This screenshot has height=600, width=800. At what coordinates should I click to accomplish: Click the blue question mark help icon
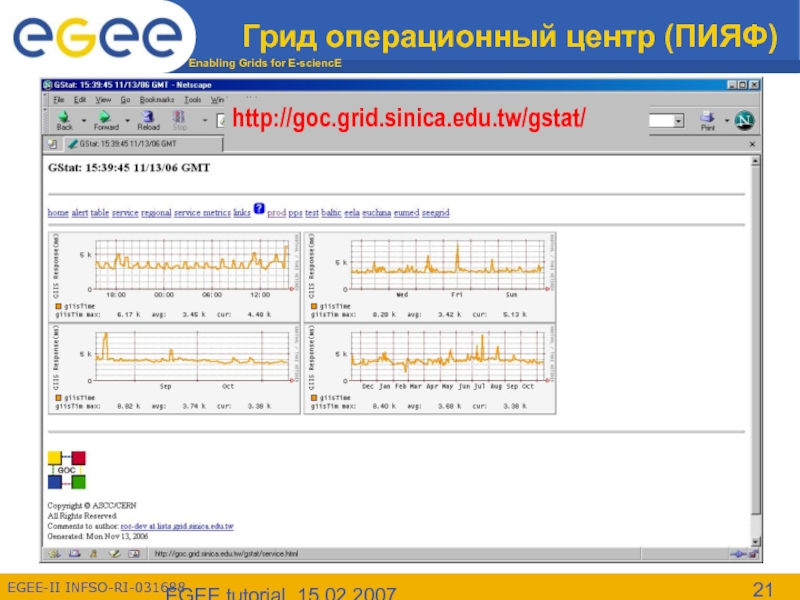259,208
